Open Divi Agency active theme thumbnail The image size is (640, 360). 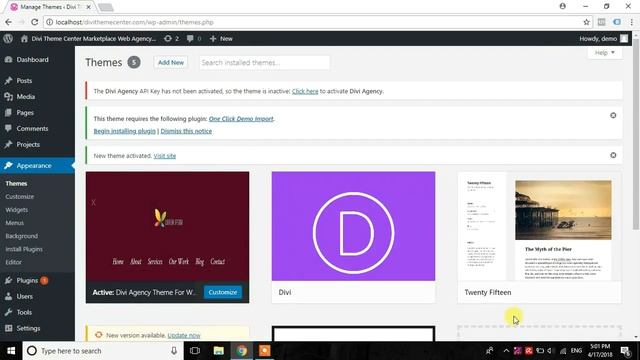pos(167,227)
